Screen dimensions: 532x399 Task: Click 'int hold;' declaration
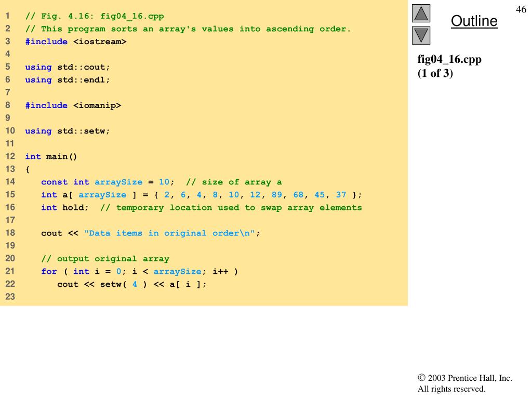(65, 208)
